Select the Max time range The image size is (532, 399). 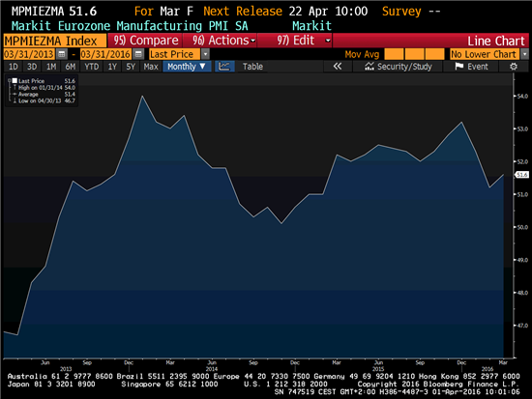coord(151,67)
